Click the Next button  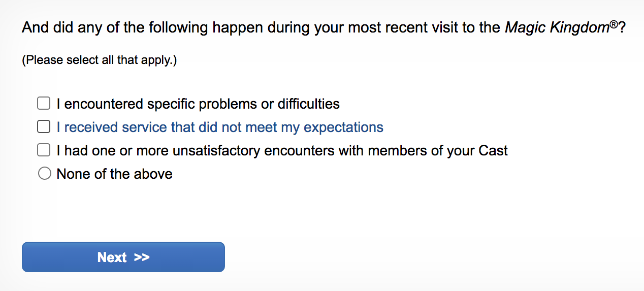click(x=123, y=257)
